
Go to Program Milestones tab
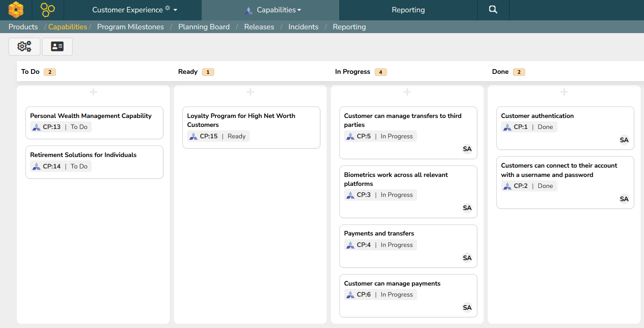[130, 27]
